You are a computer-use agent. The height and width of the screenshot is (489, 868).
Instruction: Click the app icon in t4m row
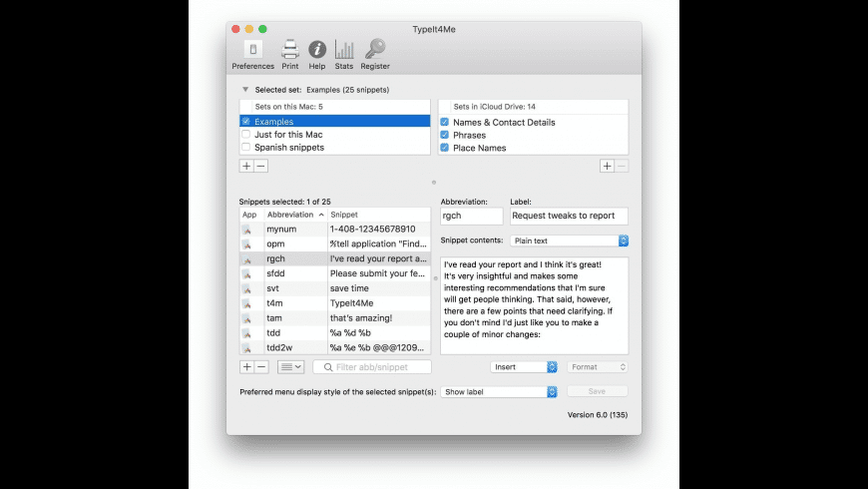pos(246,303)
